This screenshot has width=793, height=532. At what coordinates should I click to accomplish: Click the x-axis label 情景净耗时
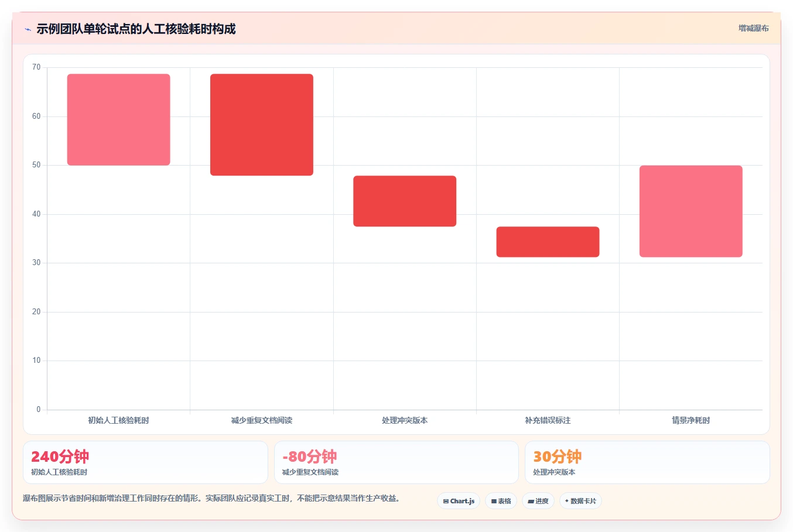coord(691,420)
